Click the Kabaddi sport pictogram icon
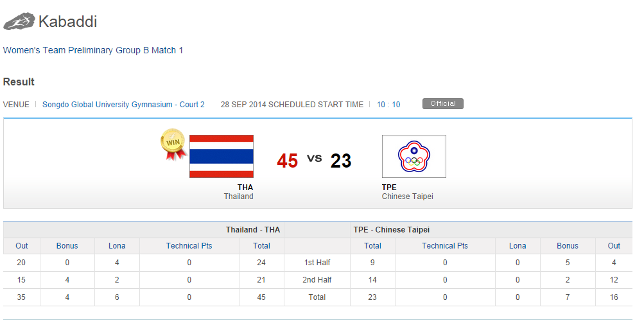Viewport: 644px width, 323px height. click(x=19, y=21)
